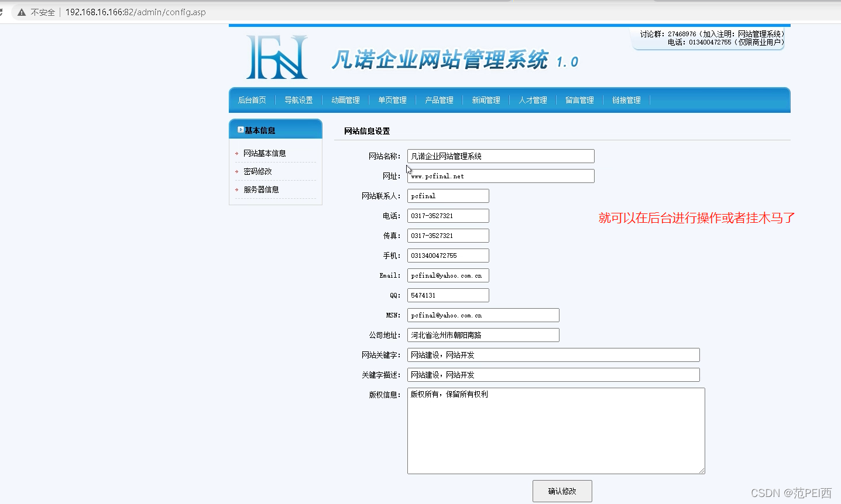Click the QQ input field

(x=448, y=295)
